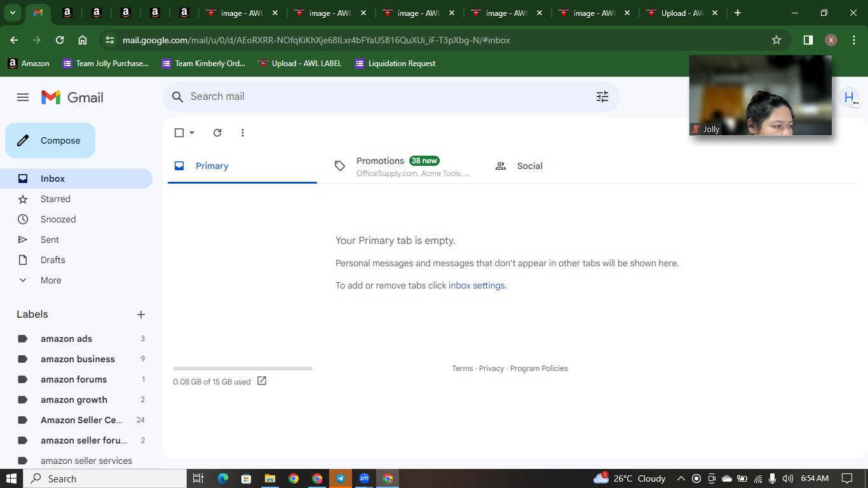Open the Program Policies link
Viewport: 868px width, 488px height.
pyautogui.click(x=539, y=369)
